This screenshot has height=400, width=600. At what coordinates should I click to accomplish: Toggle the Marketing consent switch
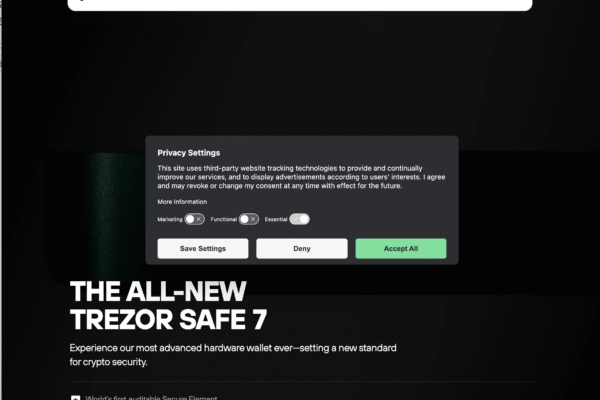point(194,219)
